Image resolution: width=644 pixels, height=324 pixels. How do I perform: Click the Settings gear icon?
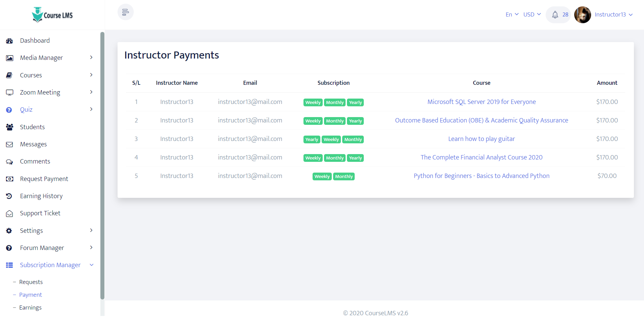click(x=9, y=231)
